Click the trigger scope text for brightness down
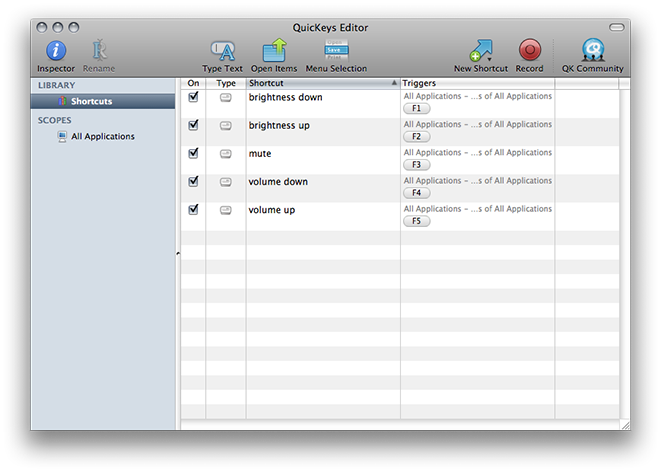 coord(478,96)
